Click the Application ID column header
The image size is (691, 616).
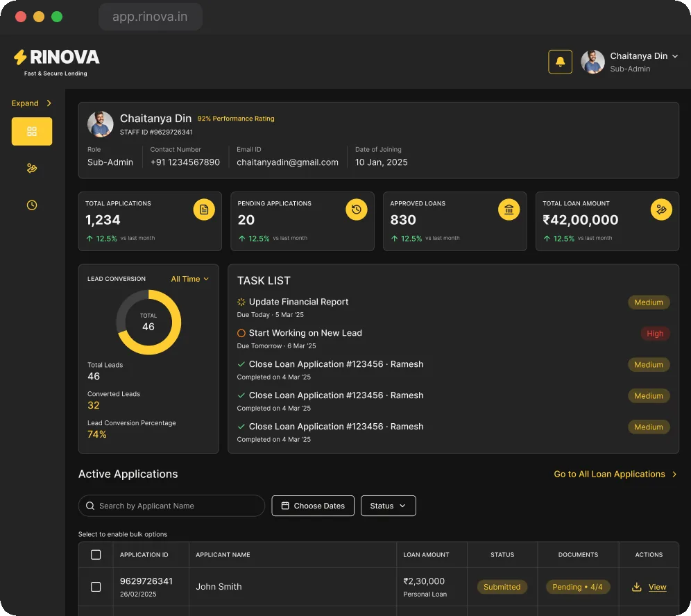pos(144,555)
